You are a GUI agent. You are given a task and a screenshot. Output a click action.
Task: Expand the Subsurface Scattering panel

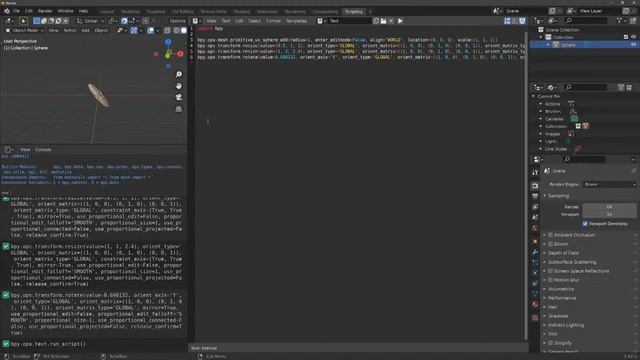click(572, 262)
